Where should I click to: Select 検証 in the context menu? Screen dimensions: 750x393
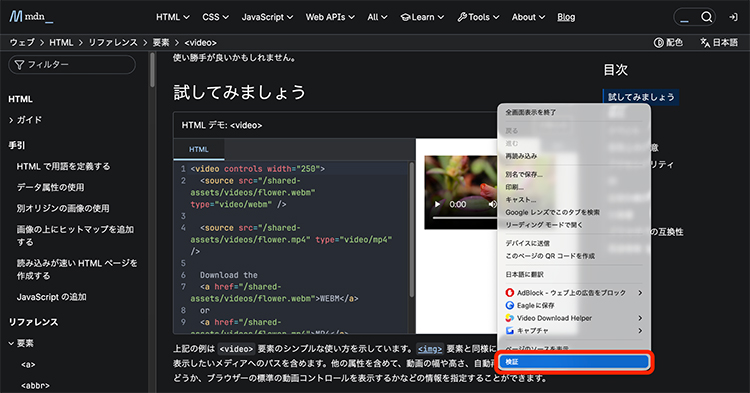click(x=574, y=362)
